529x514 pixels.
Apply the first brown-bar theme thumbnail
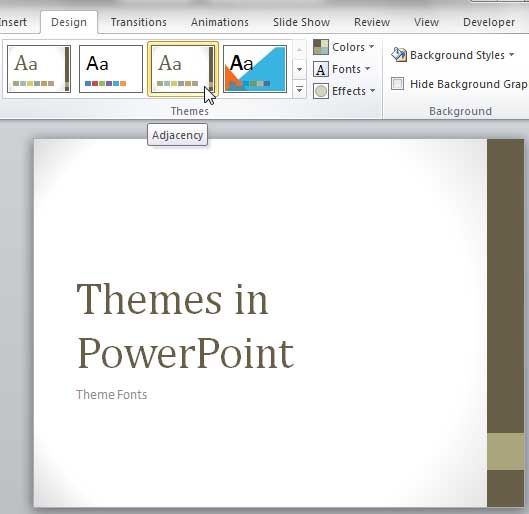pos(39,69)
